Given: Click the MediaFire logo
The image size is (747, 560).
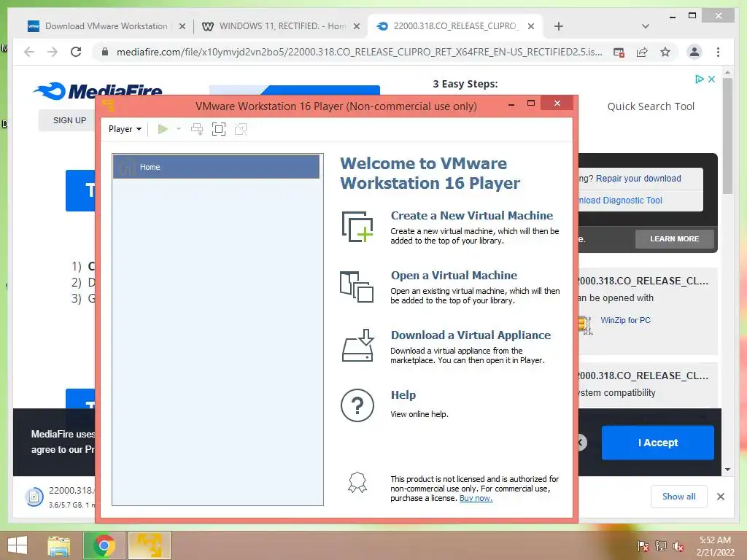Looking at the screenshot, I should tap(98, 90).
